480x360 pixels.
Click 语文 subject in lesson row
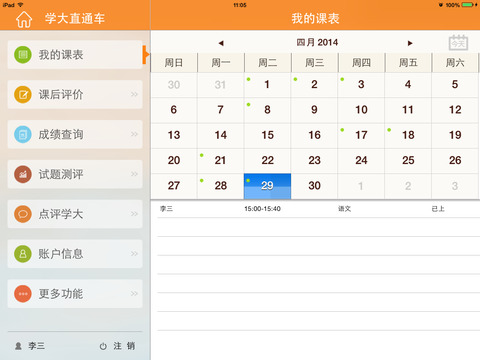tap(344, 209)
